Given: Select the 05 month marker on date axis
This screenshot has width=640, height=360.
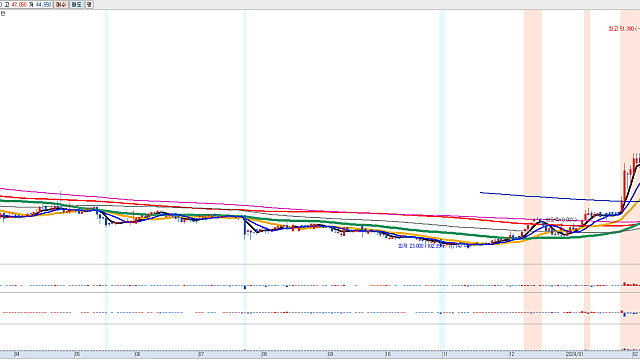Looking at the screenshot, I should tap(78, 354).
